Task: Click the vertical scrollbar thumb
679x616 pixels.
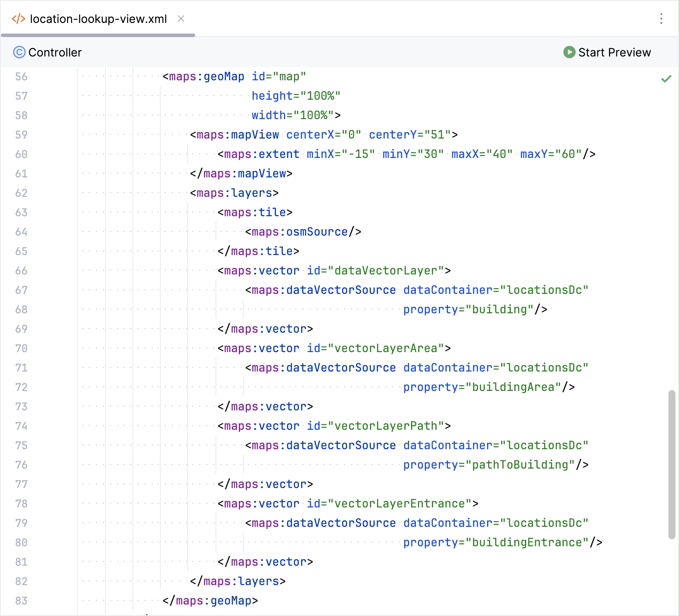Action: [x=671, y=463]
